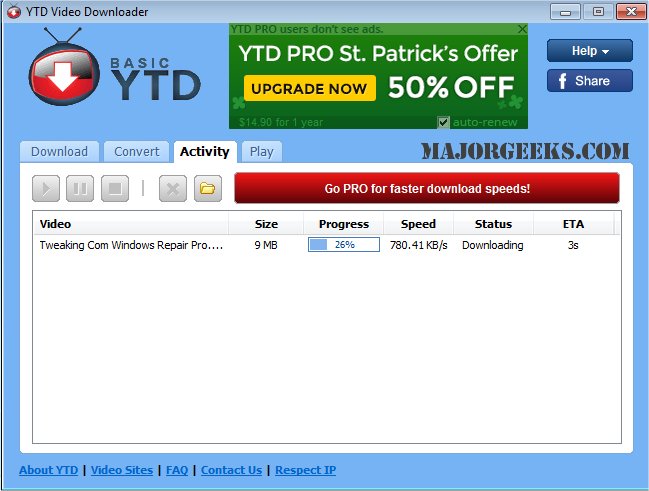Viewport: 649px width, 491px height.
Task: Sort by the ETA column header
Action: [573, 224]
